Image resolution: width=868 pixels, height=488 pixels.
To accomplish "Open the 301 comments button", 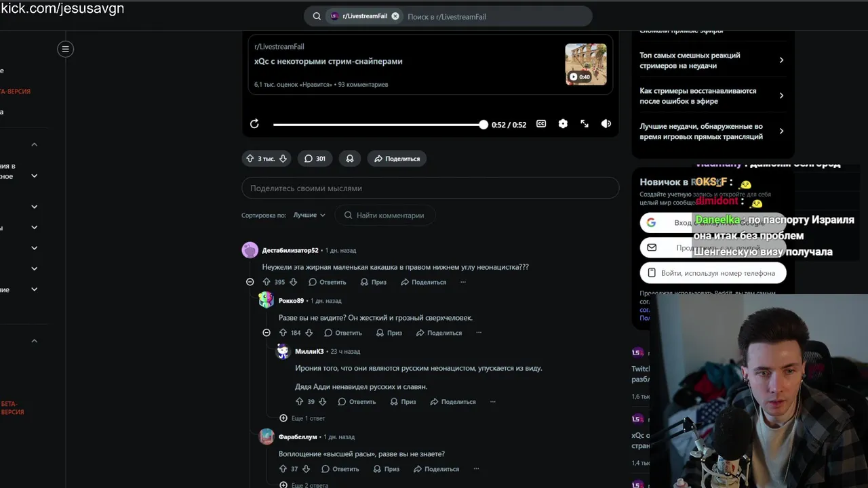I will (x=315, y=159).
